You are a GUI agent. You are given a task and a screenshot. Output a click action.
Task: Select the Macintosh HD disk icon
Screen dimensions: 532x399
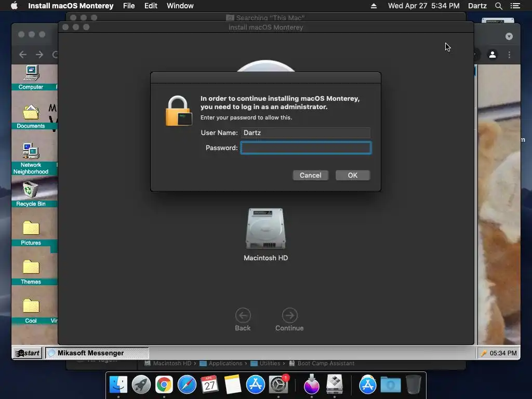coord(265,229)
